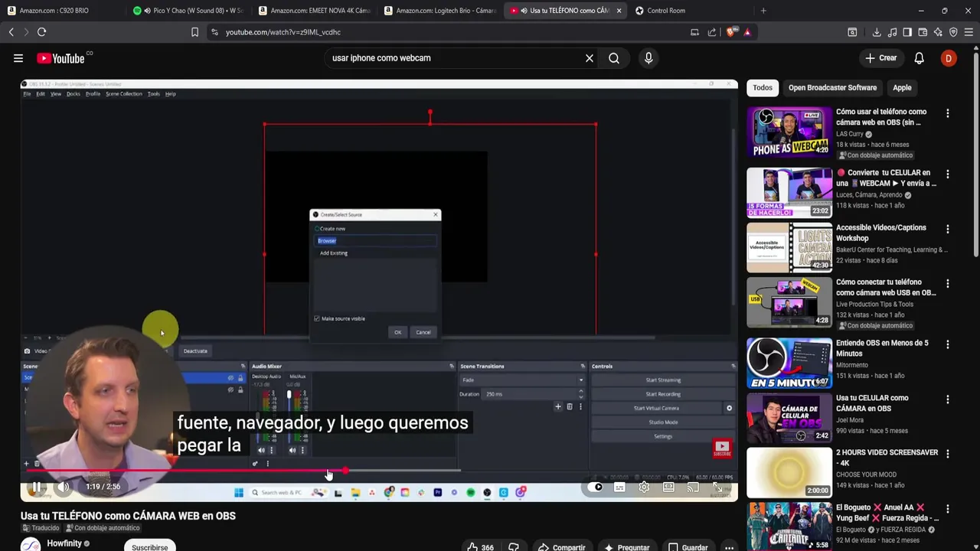Image resolution: width=980 pixels, height=551 pixels.
Task: Click the Preguntar button
Action: coord(626,547)
